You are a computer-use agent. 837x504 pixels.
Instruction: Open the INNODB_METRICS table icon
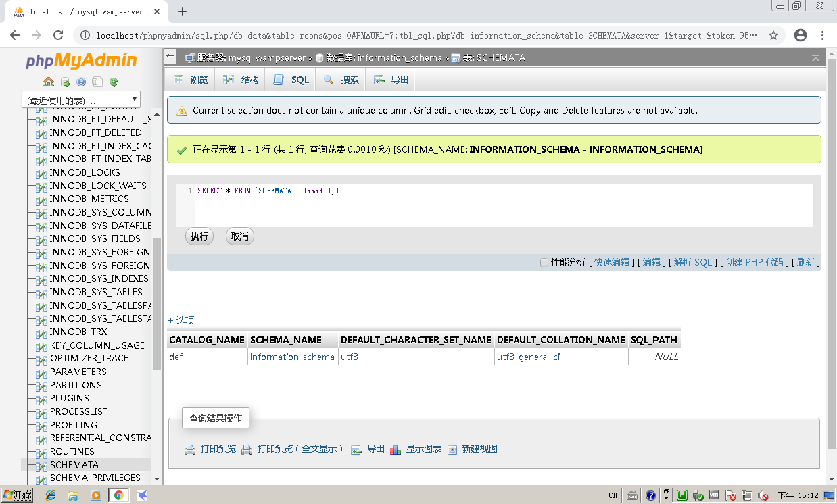tap(41, 199)
